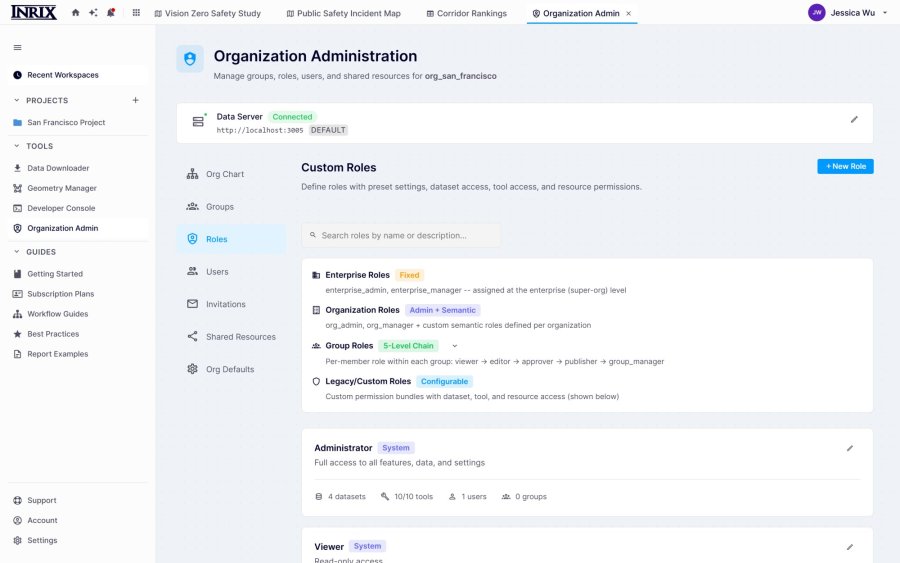Viewport: 900px width, 563px height.
Task: Click the http://localhost:3005 server URL
Action: click(259, 130)
